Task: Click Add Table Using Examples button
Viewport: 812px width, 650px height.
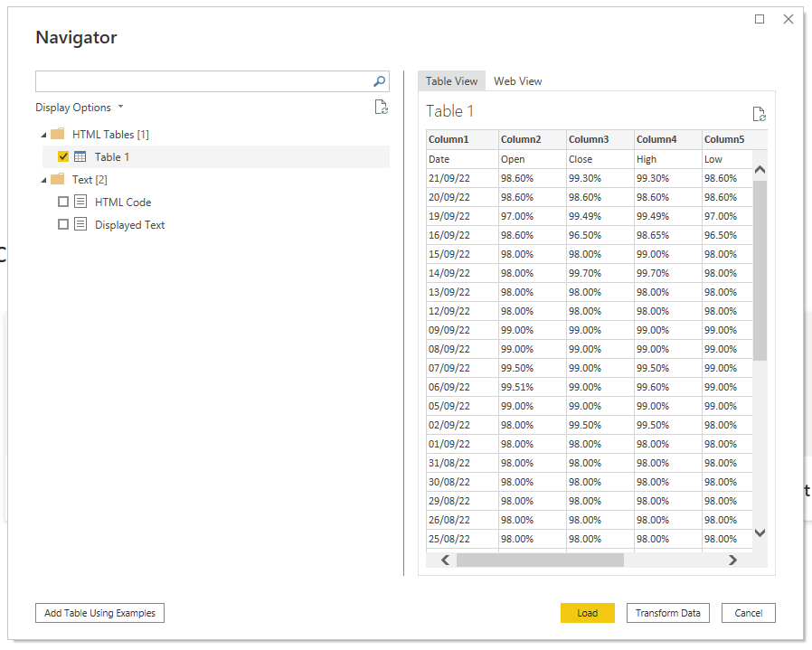Action: (100, 613)
